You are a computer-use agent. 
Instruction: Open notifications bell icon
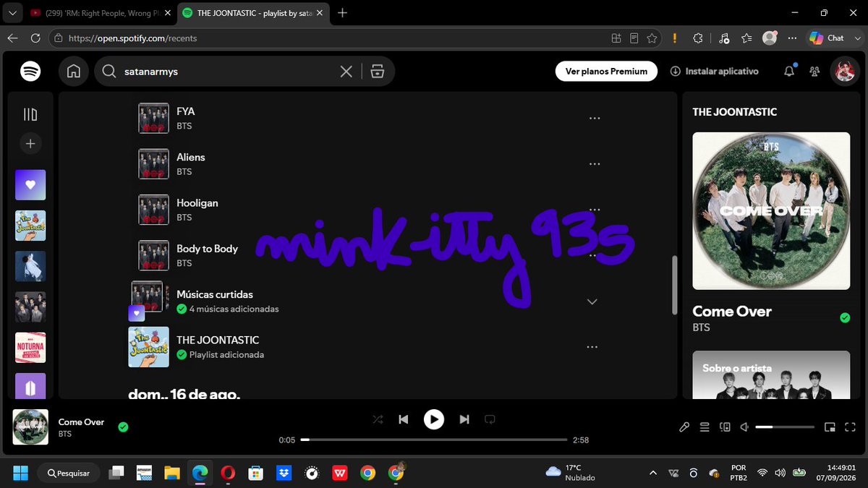tap(789, 71)
